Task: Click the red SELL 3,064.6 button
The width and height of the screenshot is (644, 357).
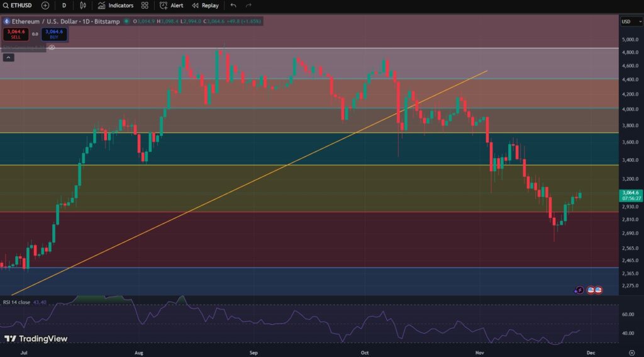Action: click(16, 34)
